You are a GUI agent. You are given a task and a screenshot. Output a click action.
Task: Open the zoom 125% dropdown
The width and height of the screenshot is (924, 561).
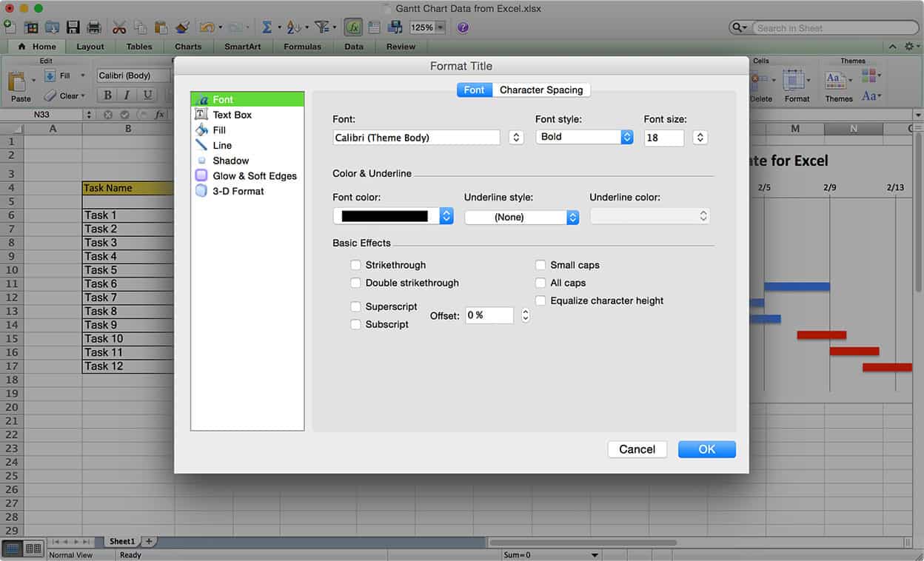(x=428, y=27)
